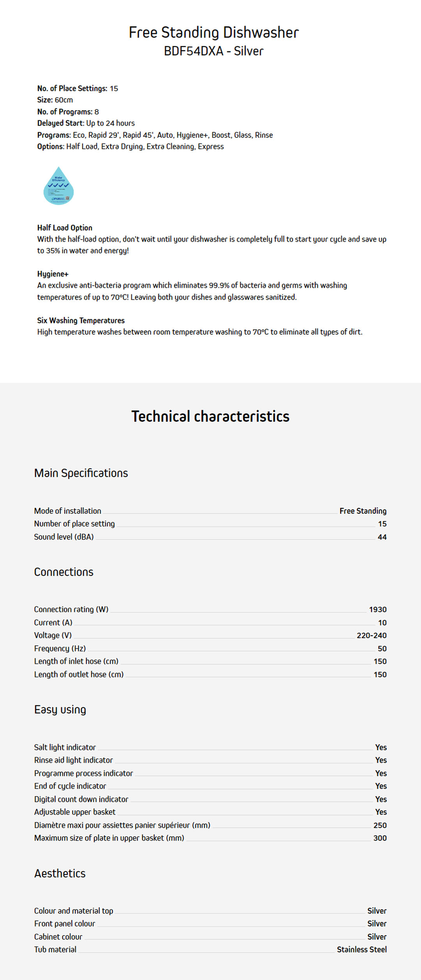The width and height of the screenshot is (421, 980).
Task: Click the Technical characteristics heading
Action: (x=210, y=416)
